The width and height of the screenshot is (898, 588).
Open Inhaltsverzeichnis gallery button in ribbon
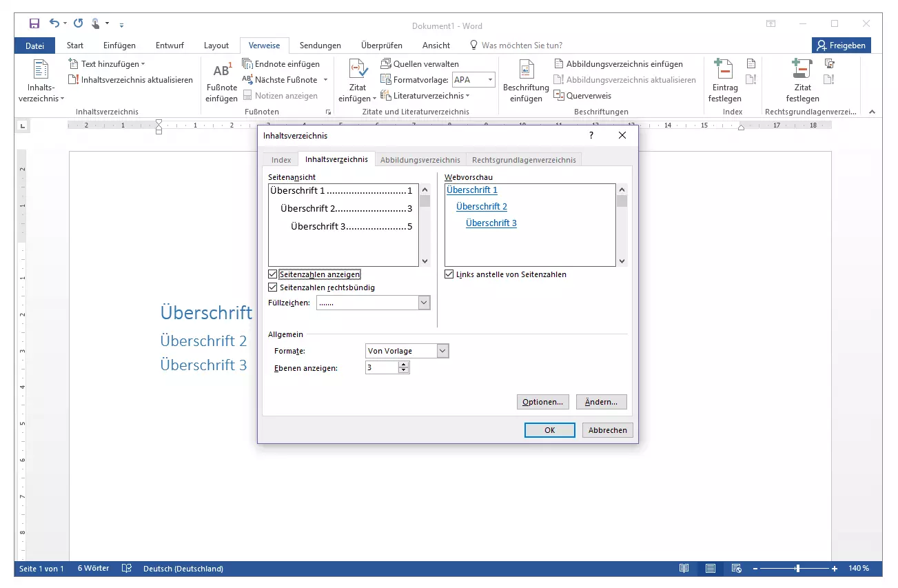tap(41, 81)
